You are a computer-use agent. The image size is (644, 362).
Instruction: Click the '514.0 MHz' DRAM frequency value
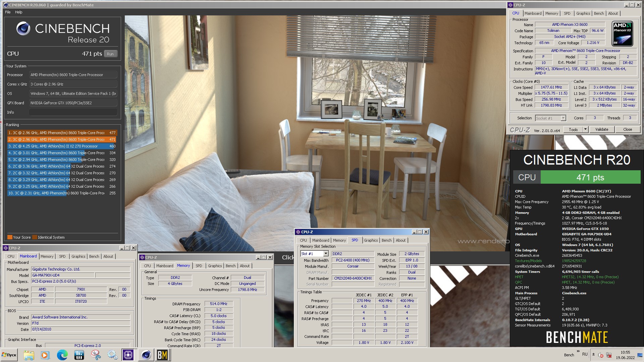coord(219,304)
